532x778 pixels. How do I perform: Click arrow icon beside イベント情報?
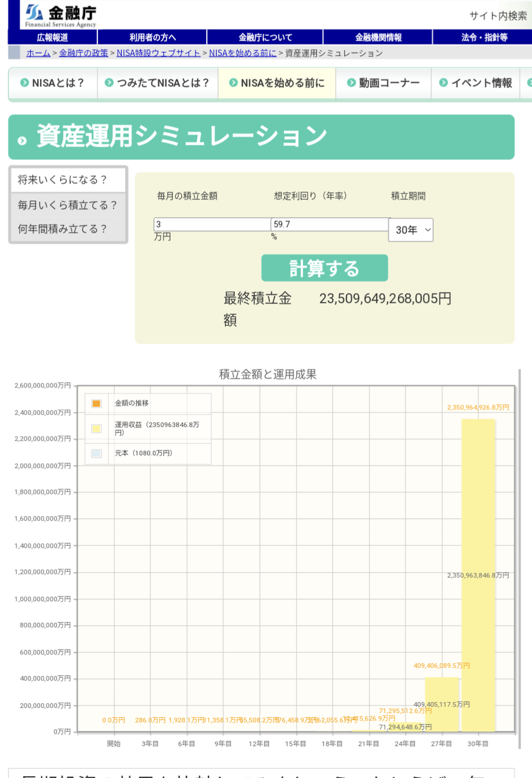(443, 83)
